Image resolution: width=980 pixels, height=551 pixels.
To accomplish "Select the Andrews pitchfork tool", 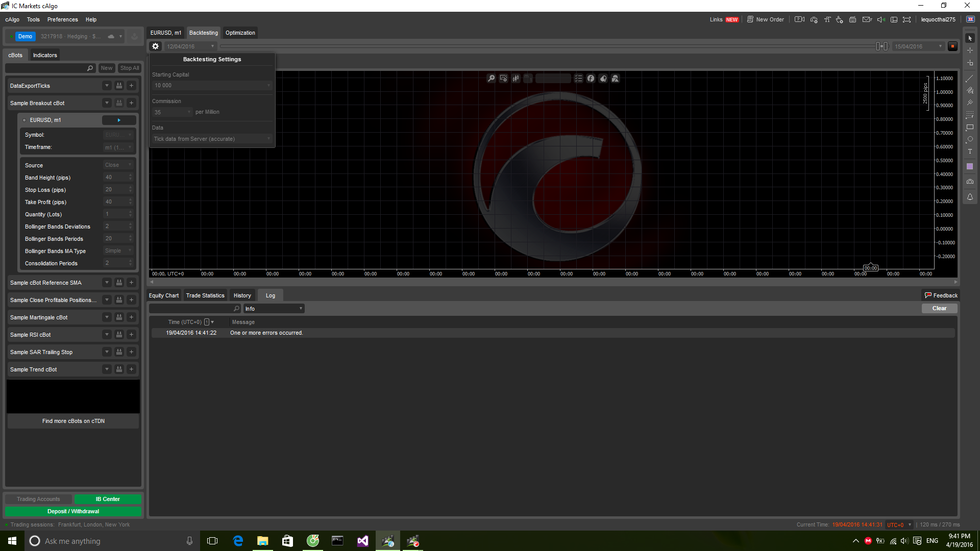I will point(970,103).
